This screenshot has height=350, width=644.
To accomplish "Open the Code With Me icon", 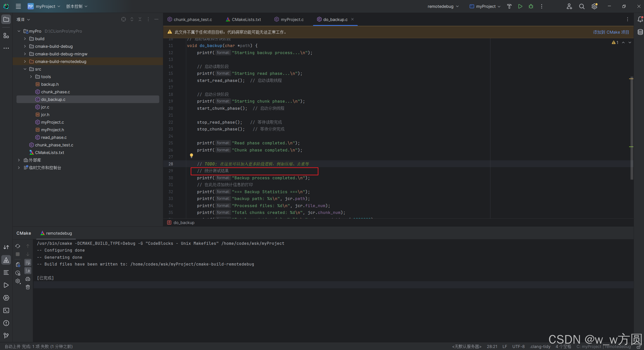I will [x=569, y=6].
